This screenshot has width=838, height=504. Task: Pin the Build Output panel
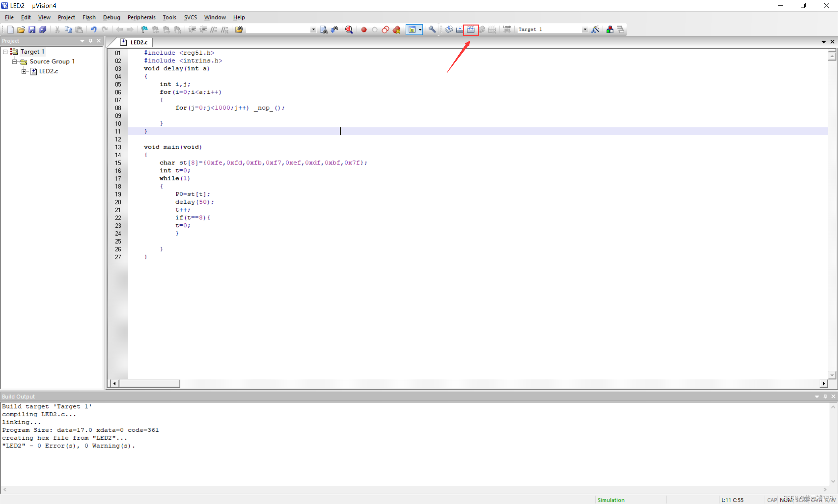point(825,396)
